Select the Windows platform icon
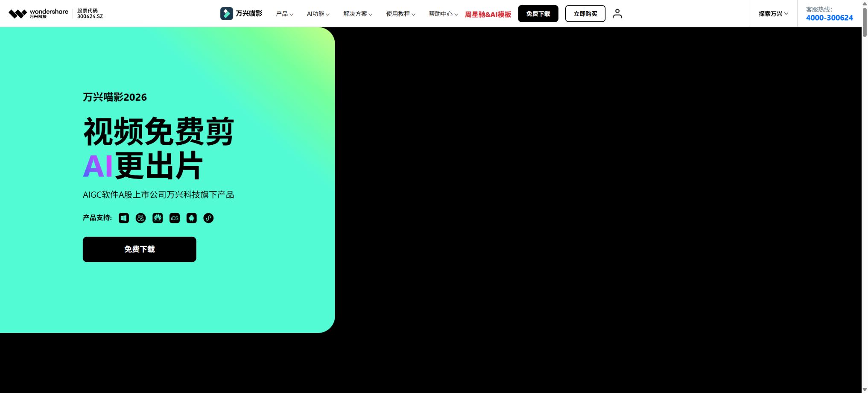This screenshot has width=868, height=393. [124, 218]
